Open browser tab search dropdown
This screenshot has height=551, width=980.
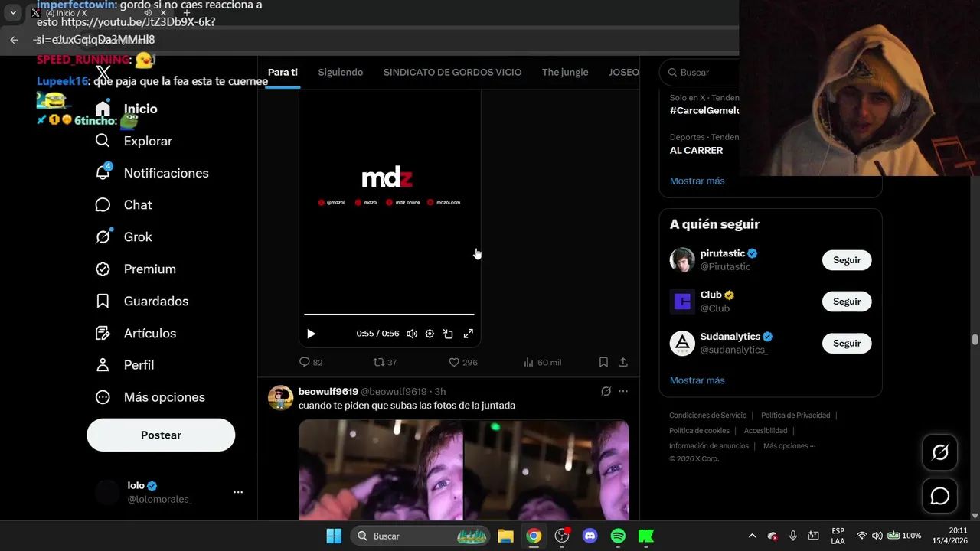point(13,13)
